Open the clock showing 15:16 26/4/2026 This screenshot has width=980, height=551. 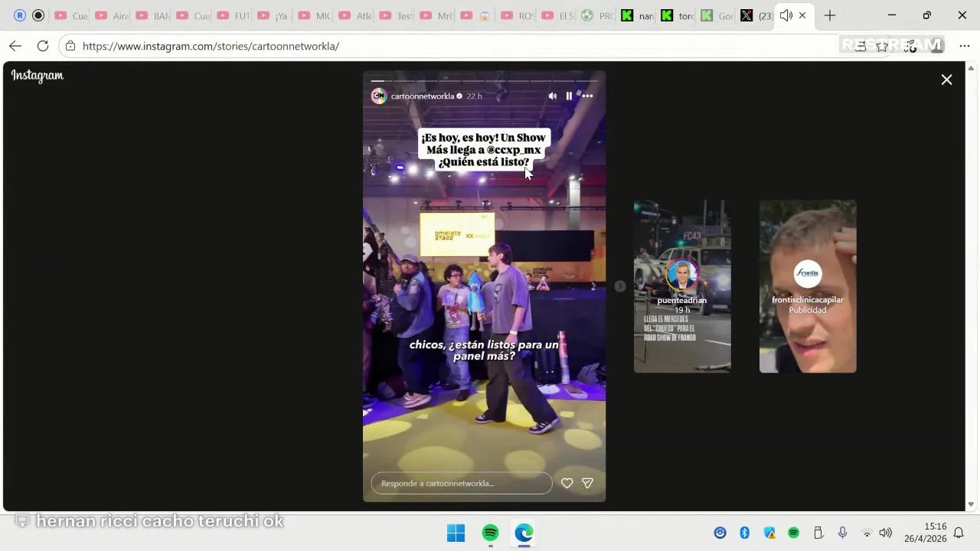point(925,533)
